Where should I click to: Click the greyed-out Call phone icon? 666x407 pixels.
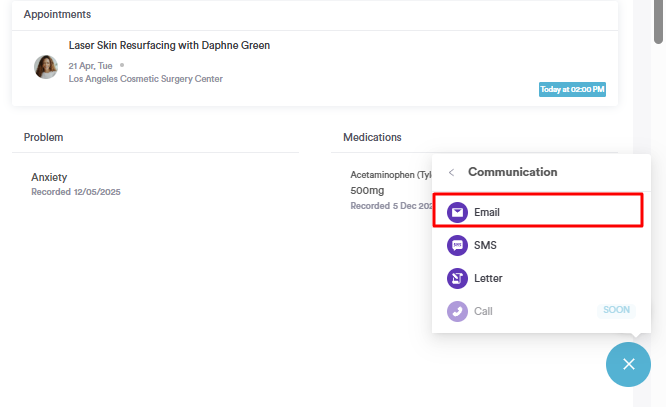pos(457,311)
